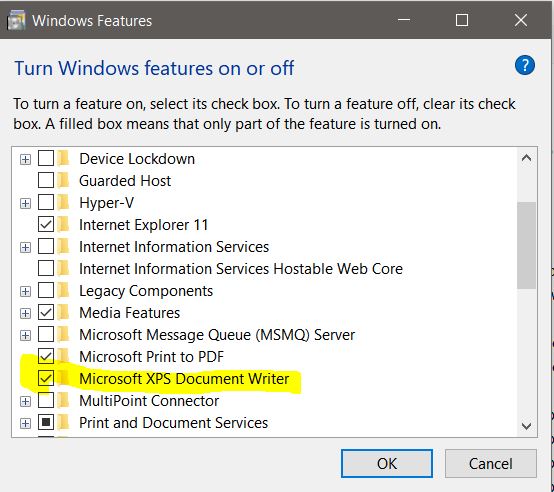Click the Device Lockdown folder icon

point(64,159)
